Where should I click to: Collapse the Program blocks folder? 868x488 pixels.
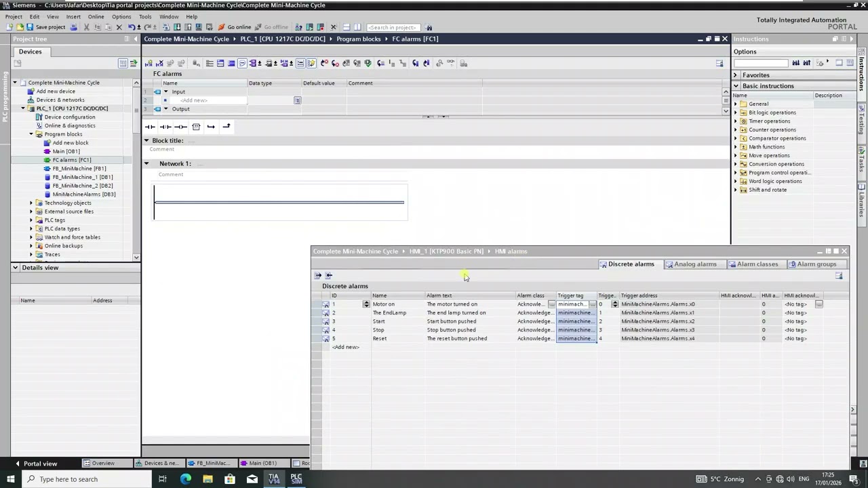pyautogui.click(x=31, y=134)
